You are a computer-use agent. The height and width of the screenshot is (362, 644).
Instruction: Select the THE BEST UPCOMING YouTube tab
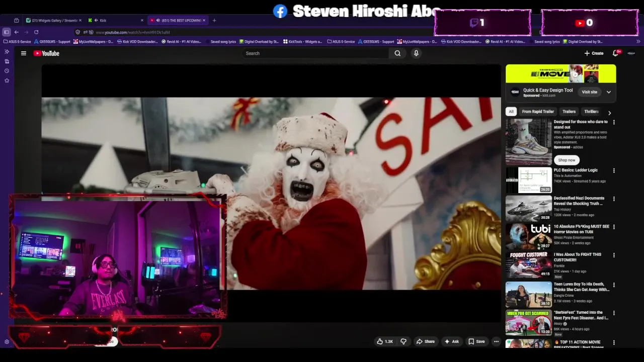[x=177, y=21]
